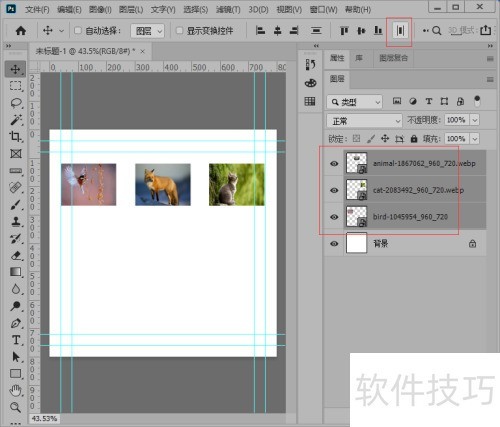500x427 pixels.
Task: Select the Move tool
Action: coord(15,69)
